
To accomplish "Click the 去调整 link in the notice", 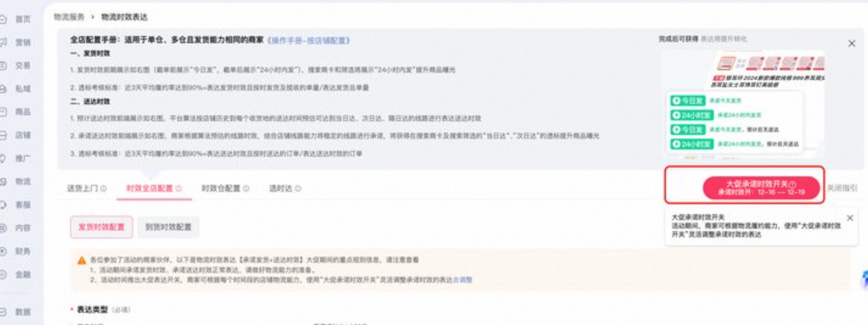I will pos(463,279).
